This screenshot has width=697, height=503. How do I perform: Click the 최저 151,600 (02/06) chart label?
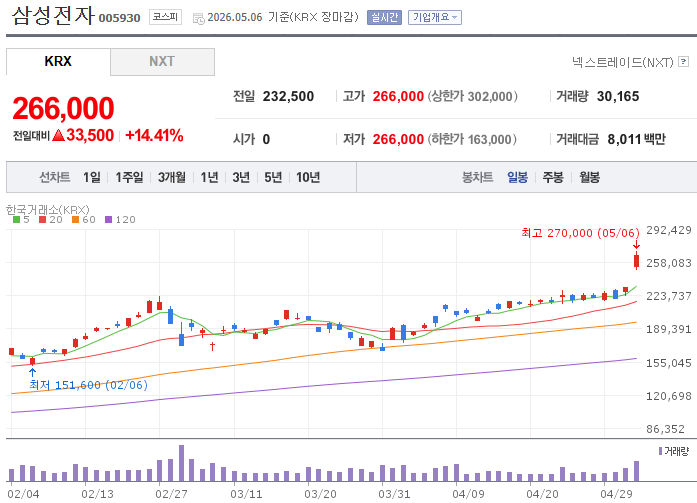point(88,385)
